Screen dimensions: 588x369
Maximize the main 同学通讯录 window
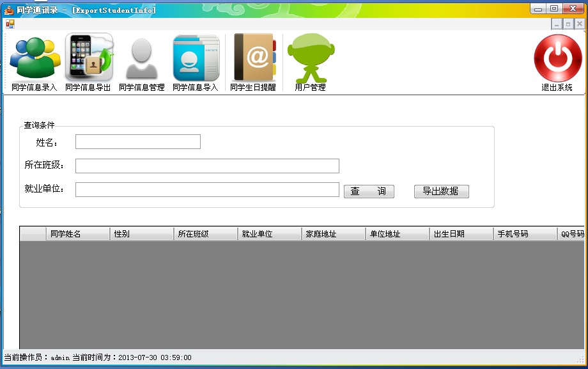point(554,9)
